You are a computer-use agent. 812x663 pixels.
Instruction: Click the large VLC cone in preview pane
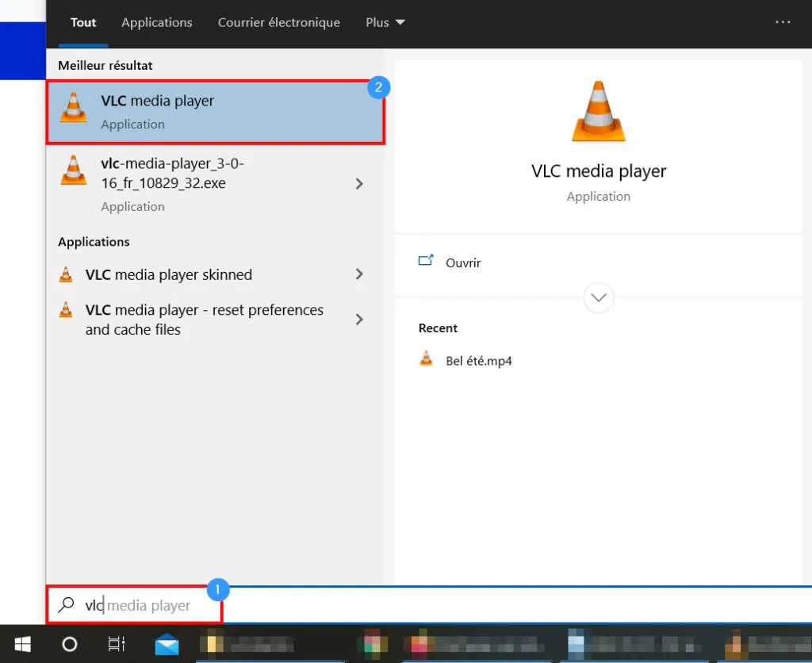[x=598, y=111]
